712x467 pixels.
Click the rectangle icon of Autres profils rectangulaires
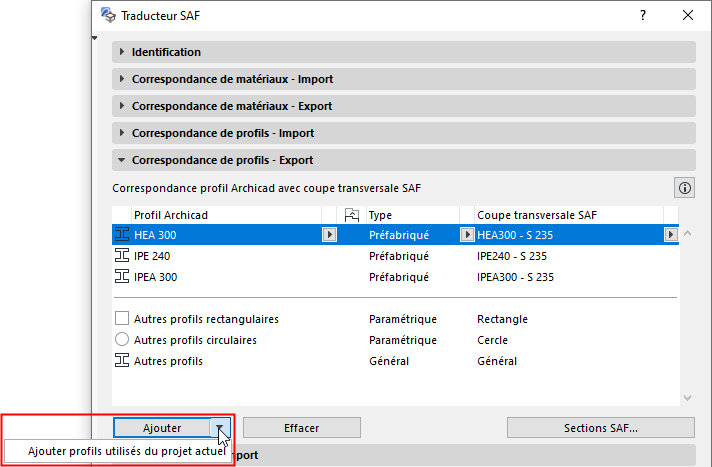(122, 318)
